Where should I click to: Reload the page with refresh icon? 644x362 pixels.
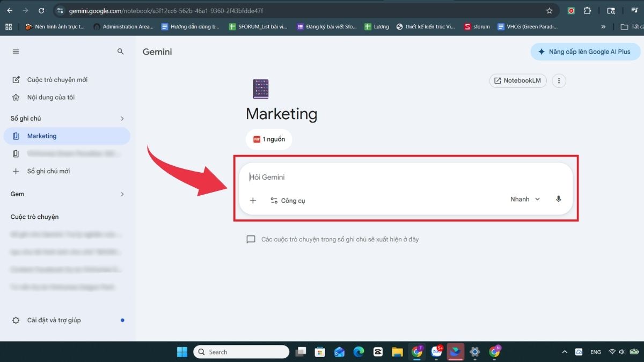(41, 11)
